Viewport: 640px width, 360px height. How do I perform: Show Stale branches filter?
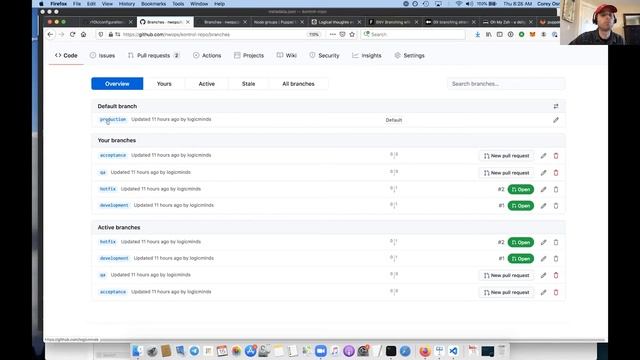click(248, 84)
